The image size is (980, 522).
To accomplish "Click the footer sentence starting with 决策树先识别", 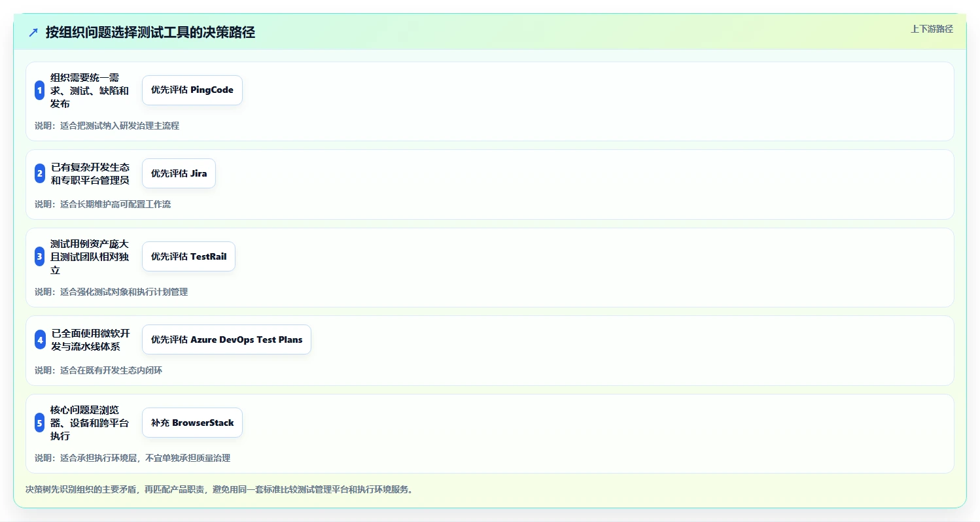I will [219, 489].
